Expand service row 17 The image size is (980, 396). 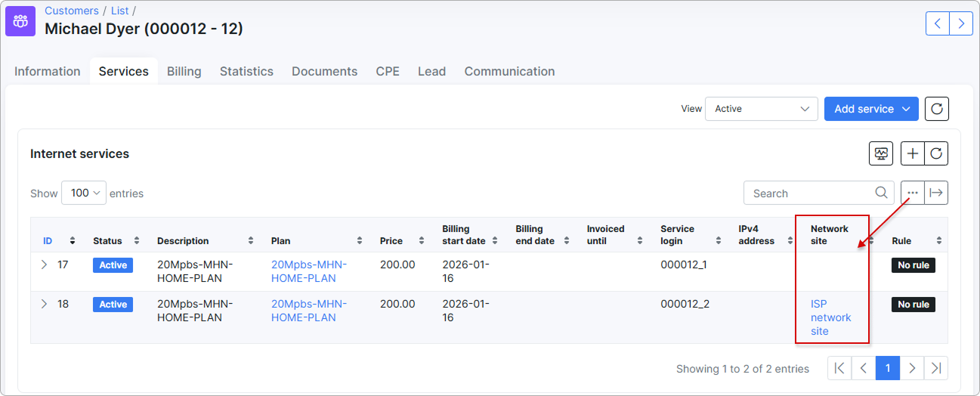click(44, 265)
